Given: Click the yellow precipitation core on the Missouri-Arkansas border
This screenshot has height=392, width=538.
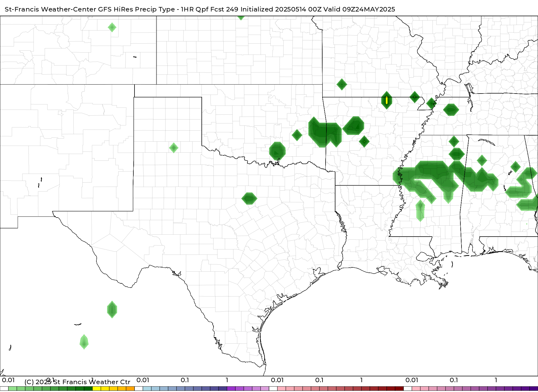Looking at the screenshot, I should point(387,100).
